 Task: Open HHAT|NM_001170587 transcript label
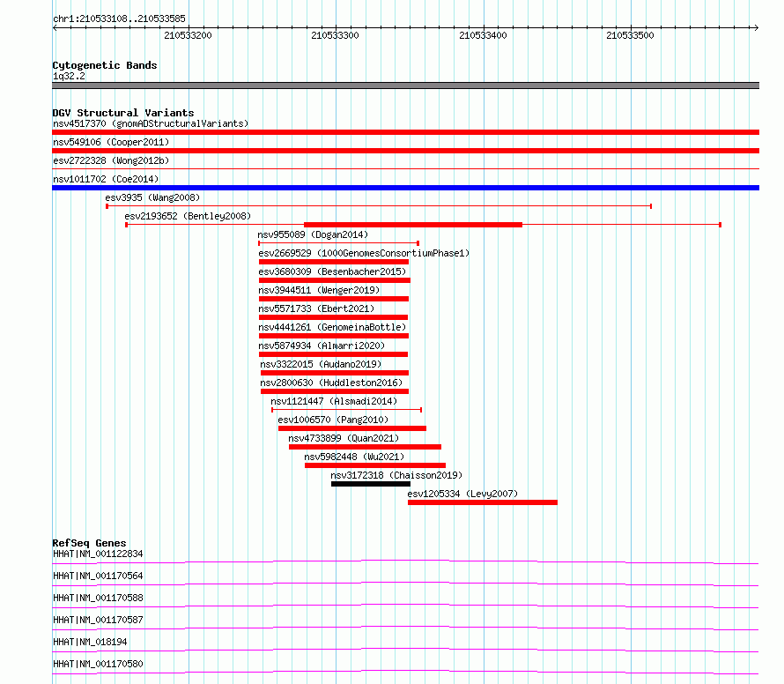pos(98,620)
